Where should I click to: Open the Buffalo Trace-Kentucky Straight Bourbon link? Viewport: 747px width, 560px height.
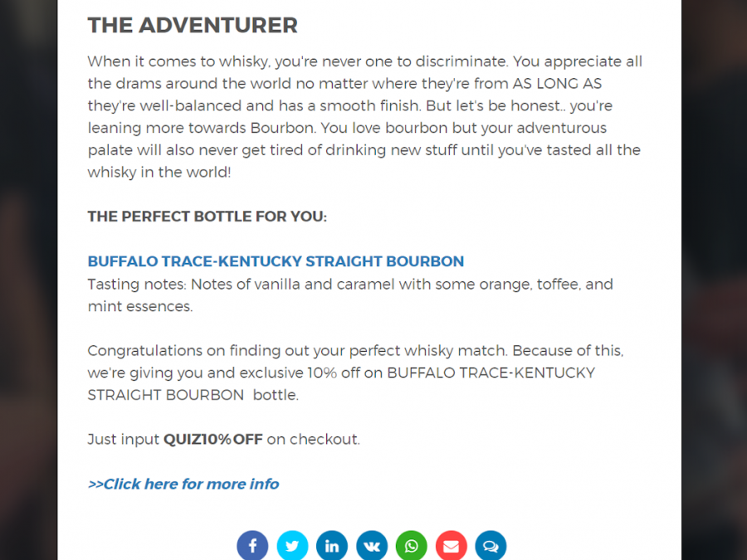276,261
